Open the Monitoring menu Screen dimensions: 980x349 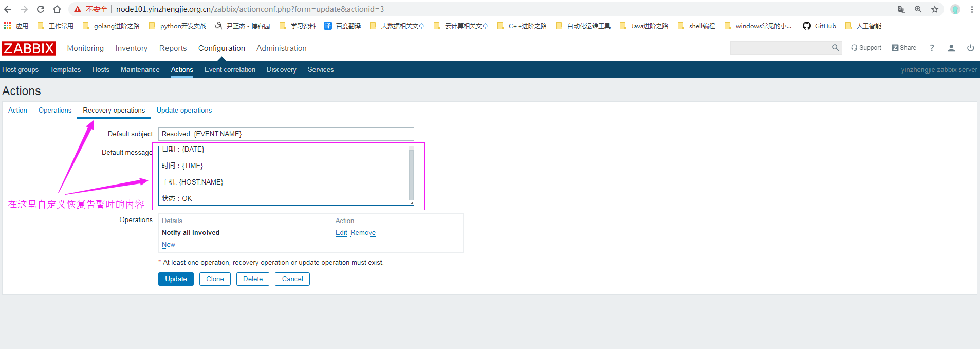click(85, 48)
